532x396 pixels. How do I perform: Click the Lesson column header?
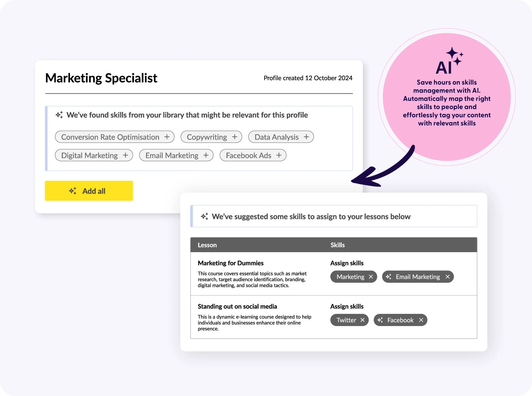[x=207, y=245]
